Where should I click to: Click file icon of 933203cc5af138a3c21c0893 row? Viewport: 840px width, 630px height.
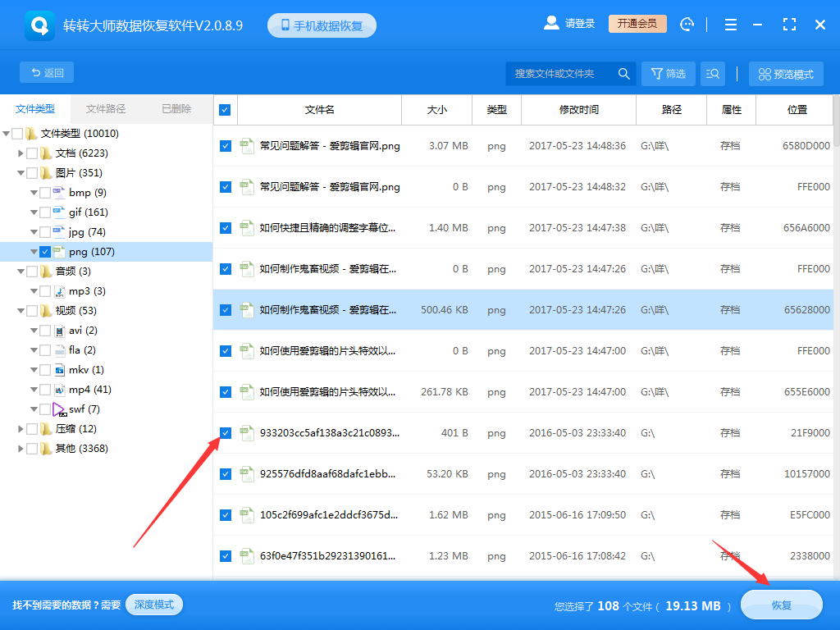(x=247, y=433)
